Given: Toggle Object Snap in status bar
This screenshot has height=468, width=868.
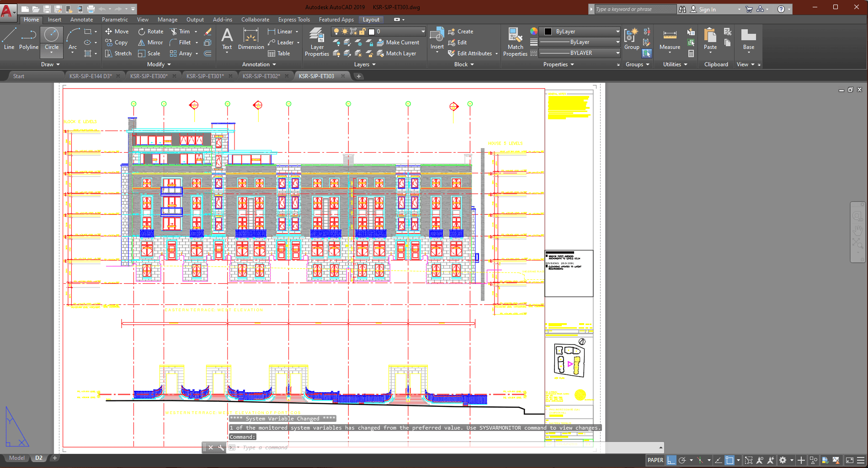Looking at the screenshot, I should (x=730, y=460).
